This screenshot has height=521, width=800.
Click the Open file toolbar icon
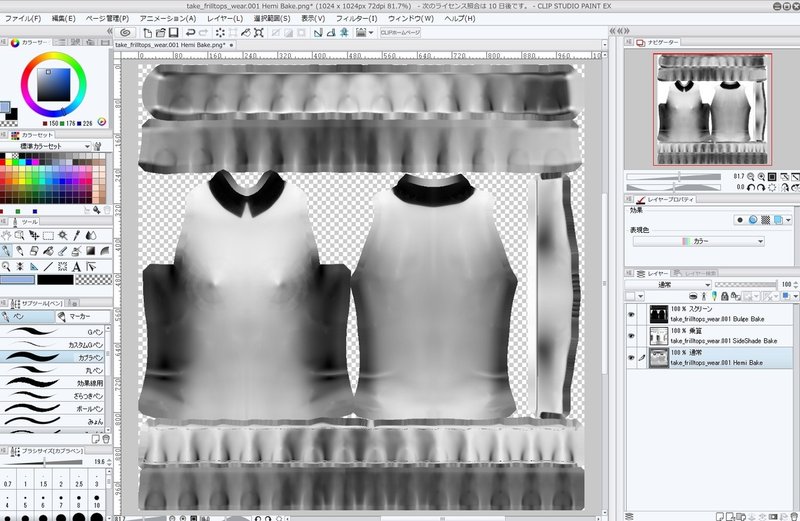coord(160,33)
